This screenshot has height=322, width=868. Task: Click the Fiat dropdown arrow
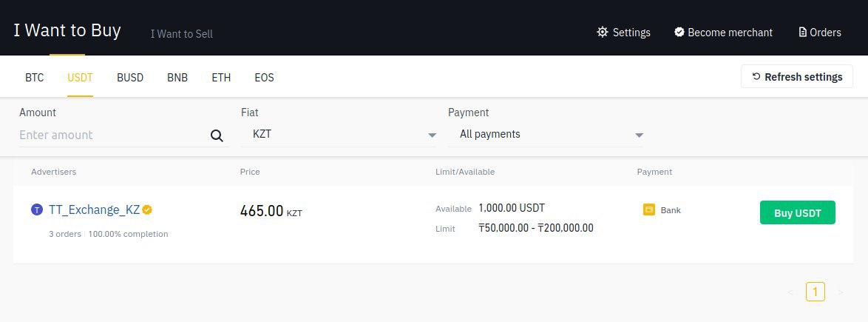433,135
